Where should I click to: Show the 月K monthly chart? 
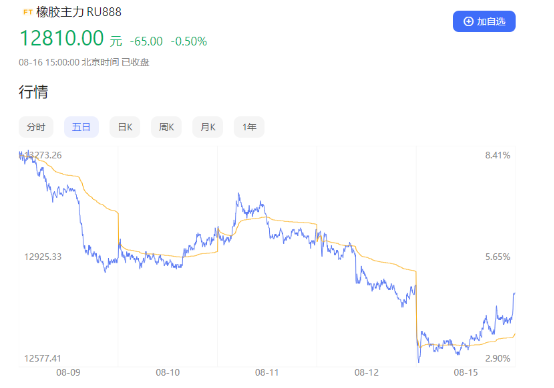tap(208, 127)
